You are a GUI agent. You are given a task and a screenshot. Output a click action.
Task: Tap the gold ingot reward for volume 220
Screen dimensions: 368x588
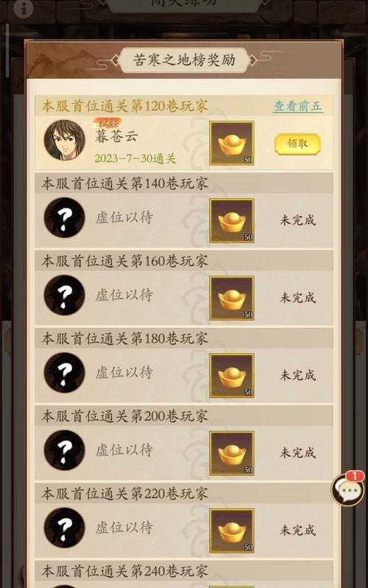point(232,531)
